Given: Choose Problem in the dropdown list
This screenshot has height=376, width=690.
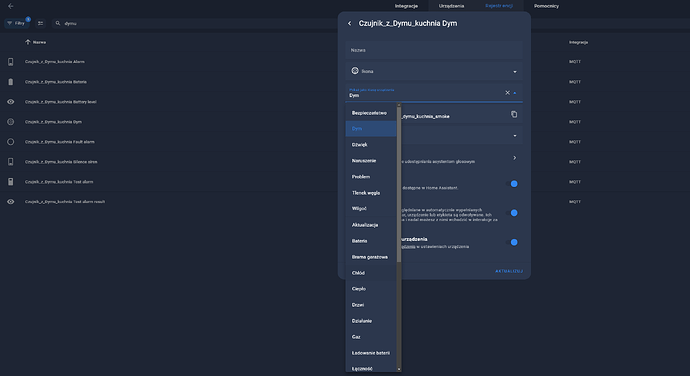Looking at the screenshot, I should click(371, 177).
